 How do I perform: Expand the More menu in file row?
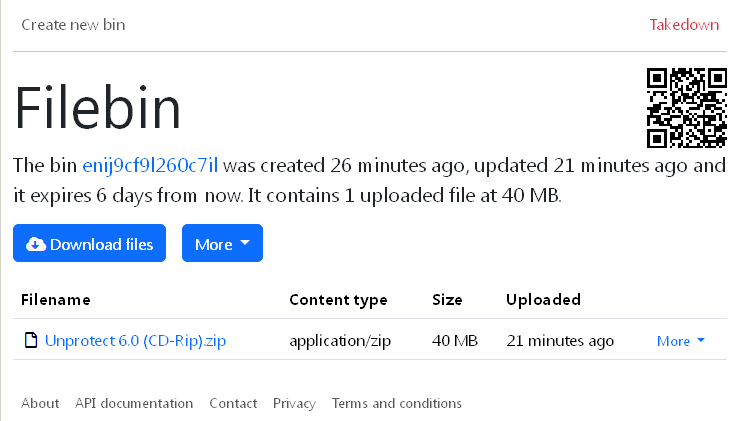[x=680, y=341]
